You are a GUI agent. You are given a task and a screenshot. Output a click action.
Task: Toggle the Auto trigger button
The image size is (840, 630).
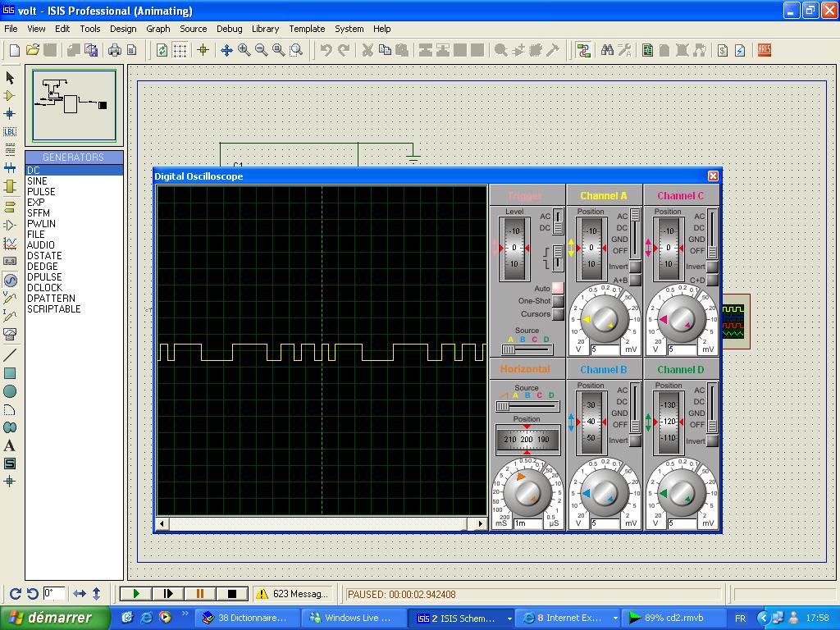coord(558,289)
